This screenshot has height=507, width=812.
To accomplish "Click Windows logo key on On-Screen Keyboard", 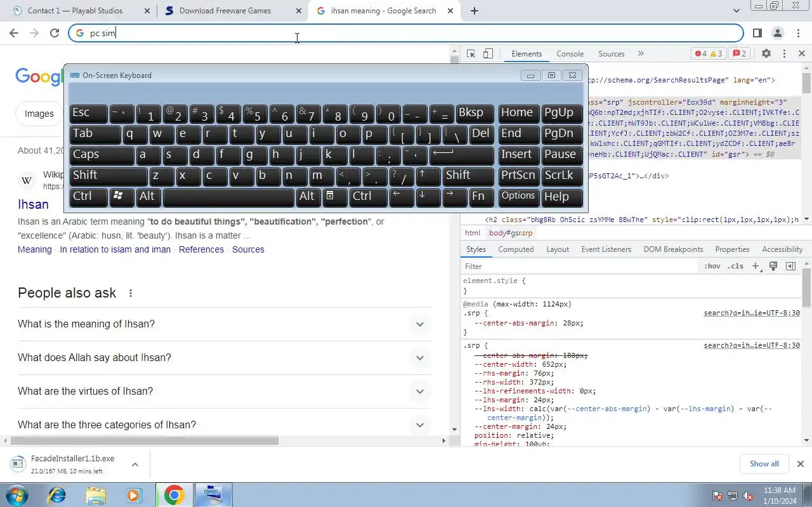I will 122,197.
